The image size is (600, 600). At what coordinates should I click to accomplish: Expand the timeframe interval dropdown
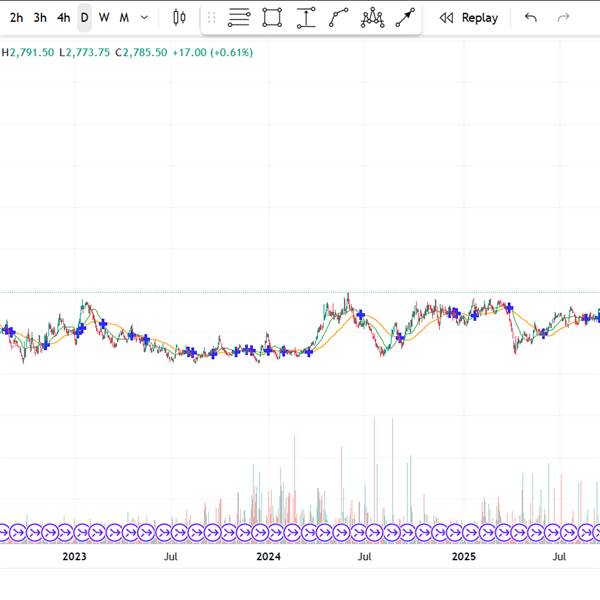[145, 18]
